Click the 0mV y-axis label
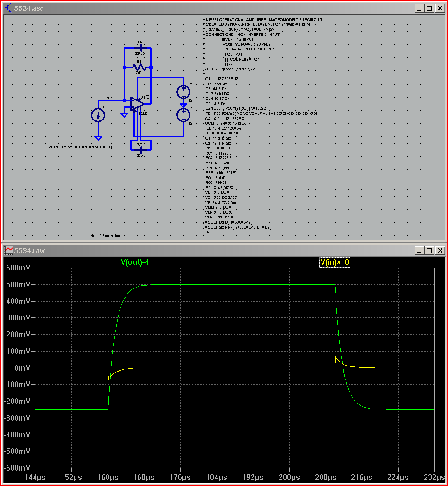 [22, 368]
